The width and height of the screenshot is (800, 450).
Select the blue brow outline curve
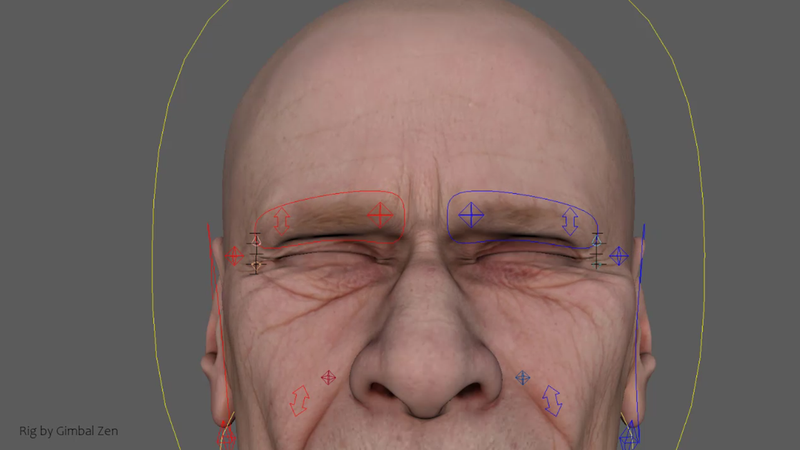click(x=520, y=190)
